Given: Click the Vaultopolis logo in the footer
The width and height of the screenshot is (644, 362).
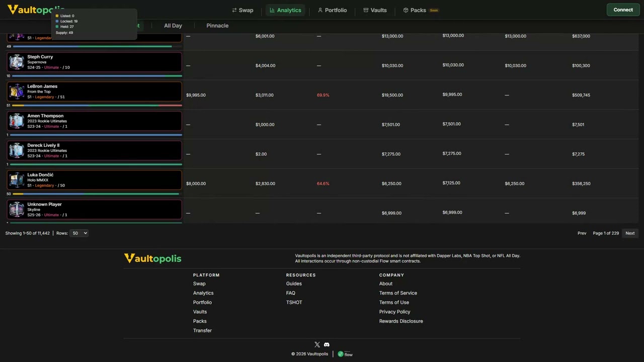Looking at the screenshot, I should pyautogui.click(x=152, y=258).
